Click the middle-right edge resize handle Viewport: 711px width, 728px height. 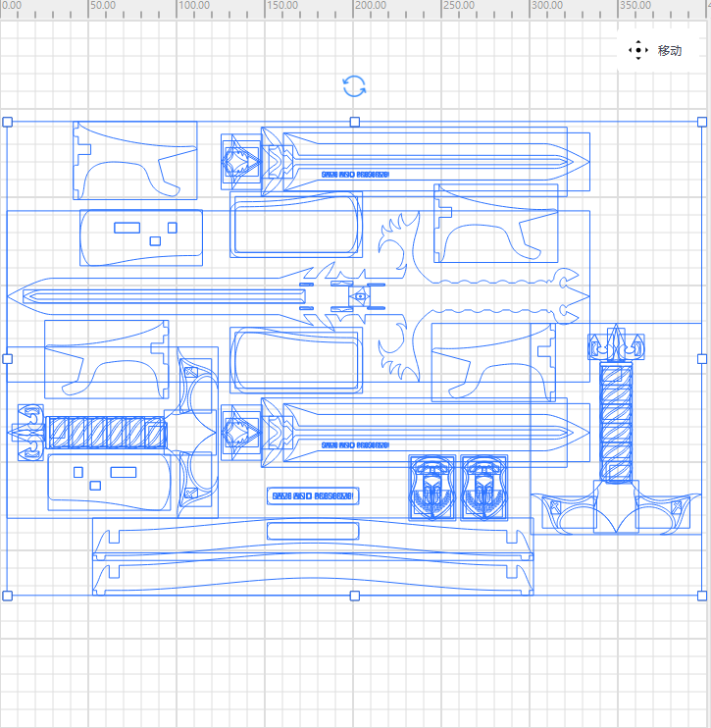702,359
